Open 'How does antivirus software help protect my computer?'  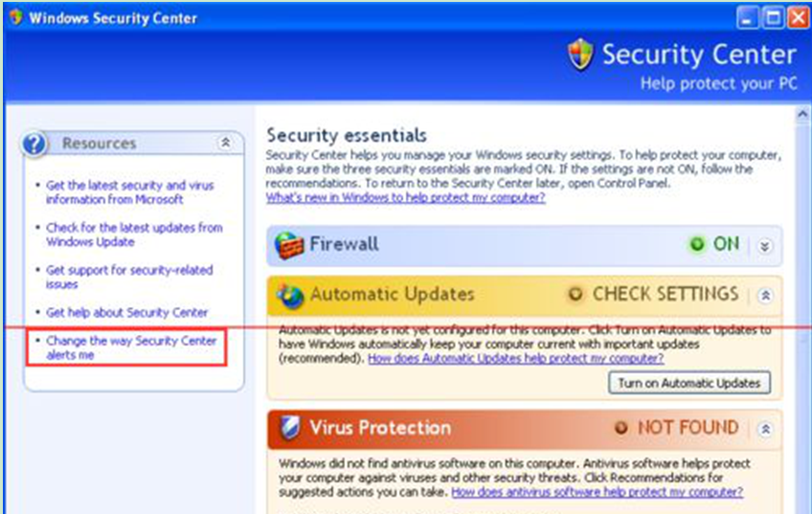(598, 492)
